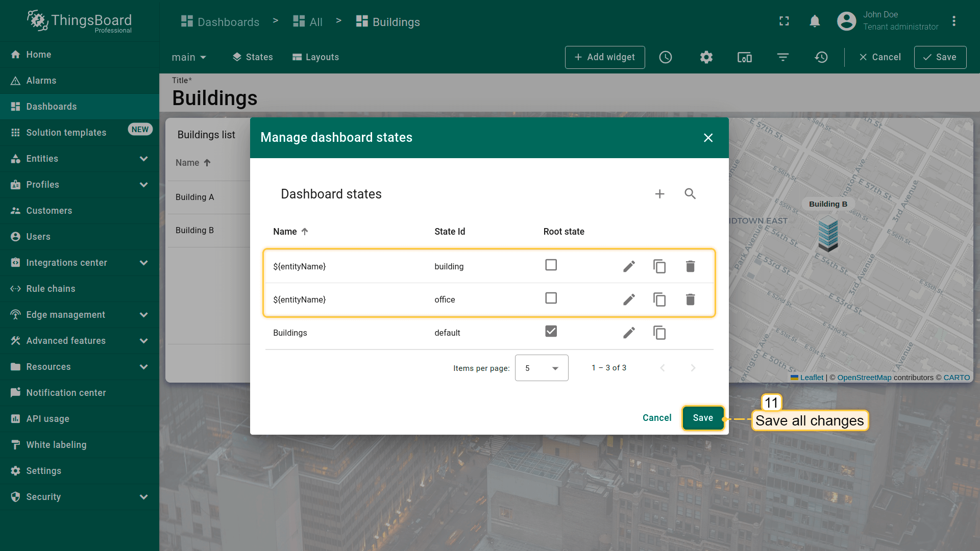Image resolution: width=980 pixels, height=551 pixels.
Task: Duplicate the office state with copy icon
Action: point(659,299)
